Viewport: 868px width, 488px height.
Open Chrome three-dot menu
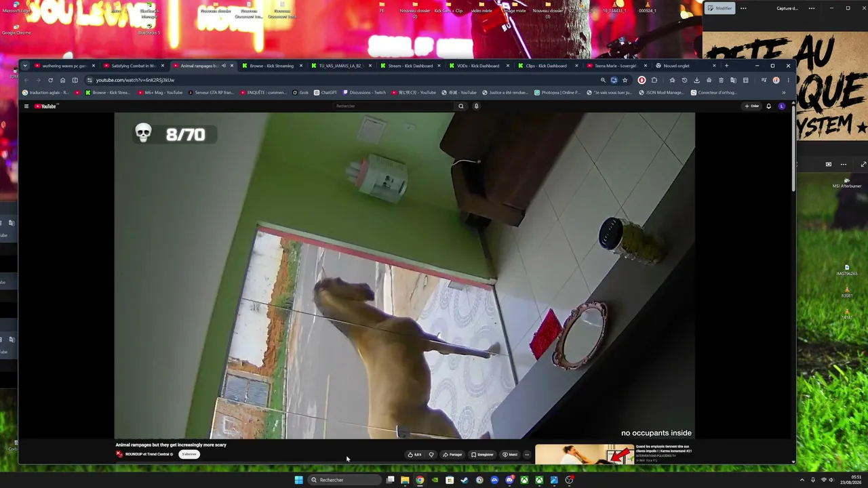click(x=788, y=80)
